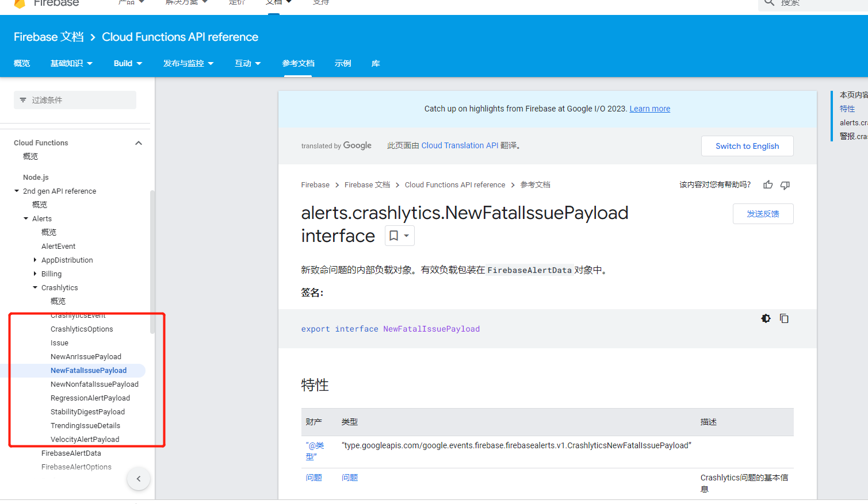This screenshot has height=504, width=868.
Task: Collapse the Cloud Functions section chevron
Action: point(139,143)
